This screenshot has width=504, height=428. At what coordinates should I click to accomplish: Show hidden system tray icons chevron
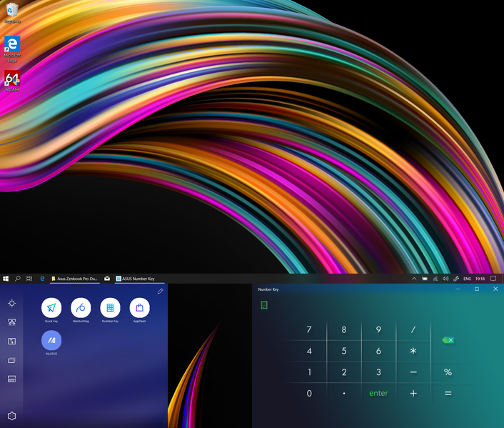[x=414, y=279]
